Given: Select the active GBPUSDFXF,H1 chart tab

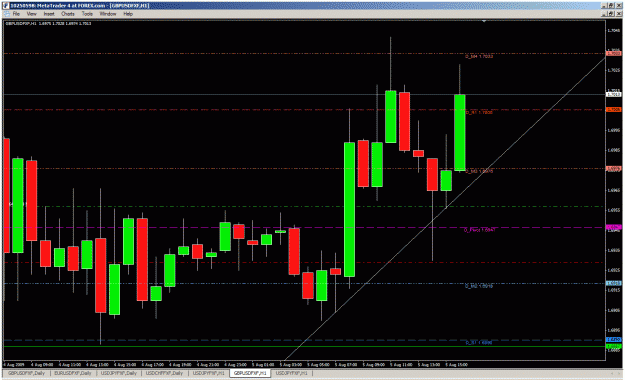Looking at the screenshot, I should [250, 373].
